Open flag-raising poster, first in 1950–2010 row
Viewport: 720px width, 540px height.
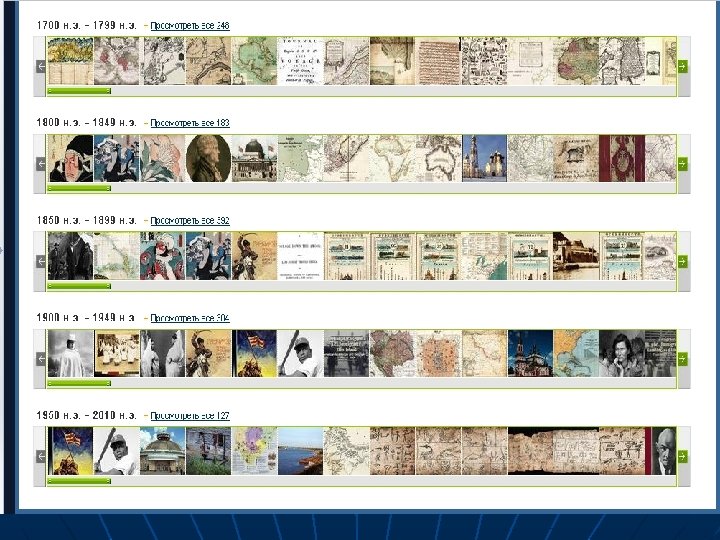click(70, 451)
